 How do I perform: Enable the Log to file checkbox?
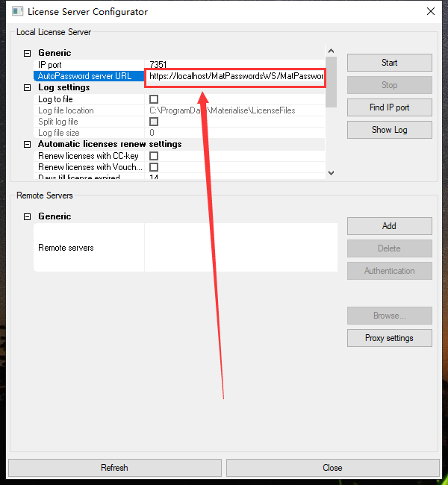154,99
